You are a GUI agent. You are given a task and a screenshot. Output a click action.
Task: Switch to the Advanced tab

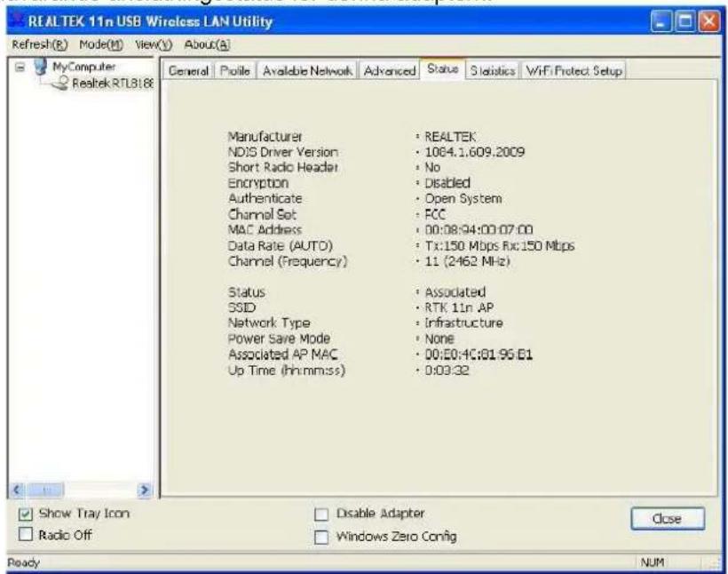click(390, 71)
